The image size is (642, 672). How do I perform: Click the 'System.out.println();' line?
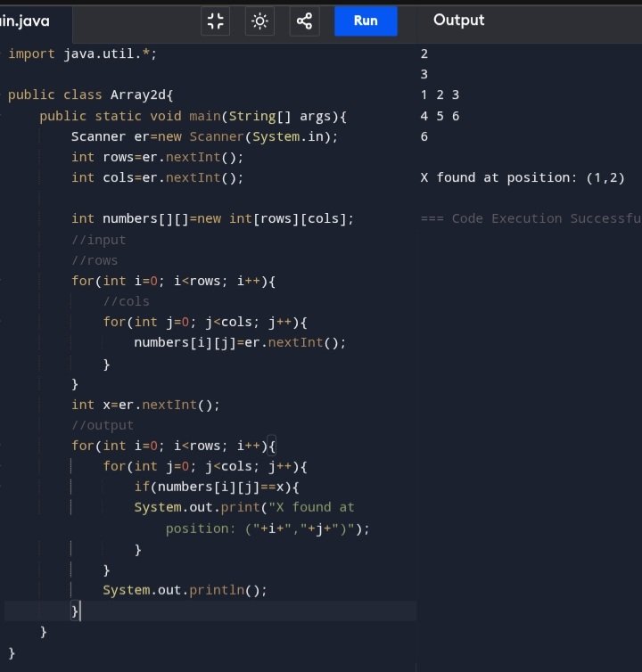point(185,591)
